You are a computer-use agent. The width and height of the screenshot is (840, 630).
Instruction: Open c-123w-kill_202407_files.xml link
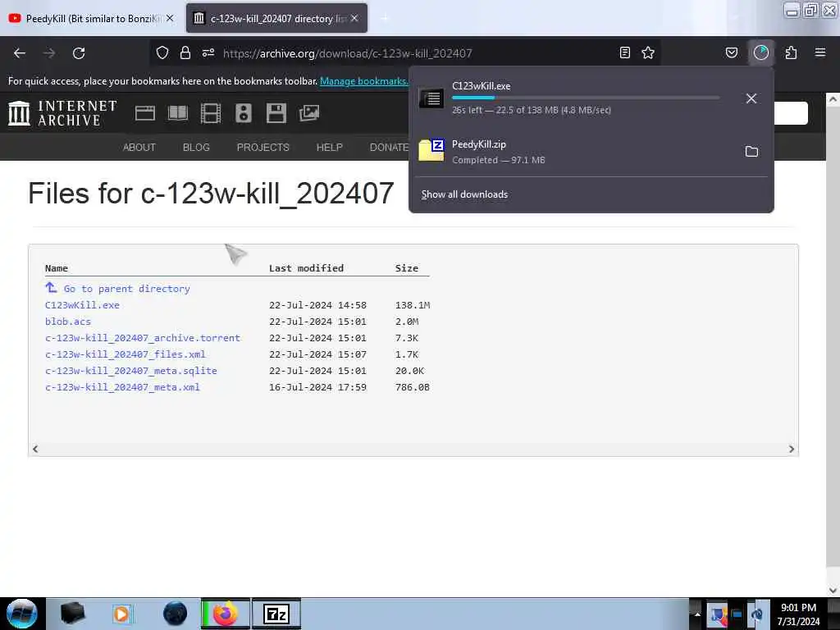point(126,354)
